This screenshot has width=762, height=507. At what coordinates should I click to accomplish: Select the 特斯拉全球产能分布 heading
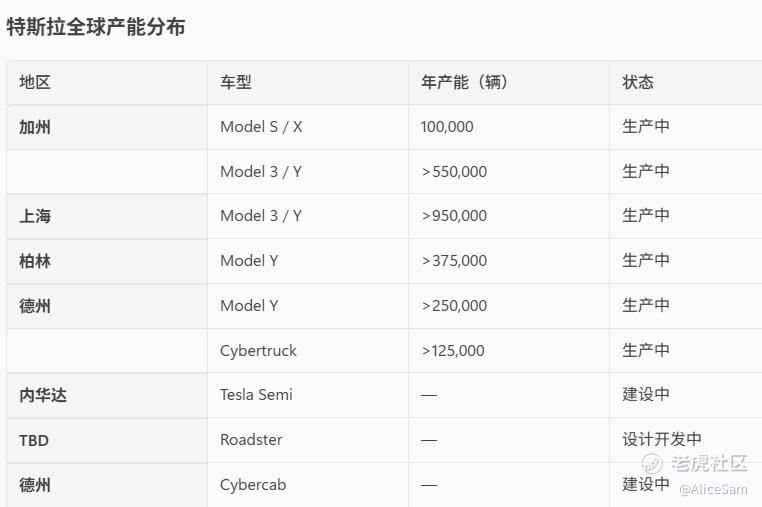tap(96, 27)
